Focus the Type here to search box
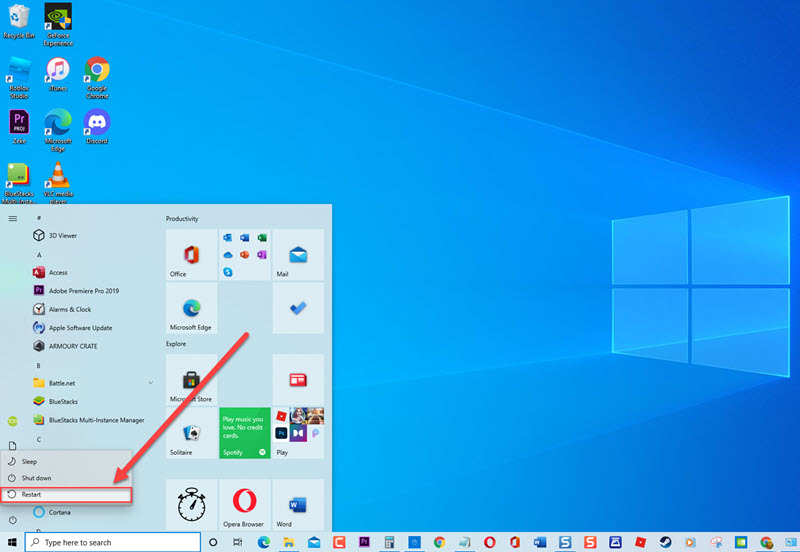800x552 pixels. (113, 542)
